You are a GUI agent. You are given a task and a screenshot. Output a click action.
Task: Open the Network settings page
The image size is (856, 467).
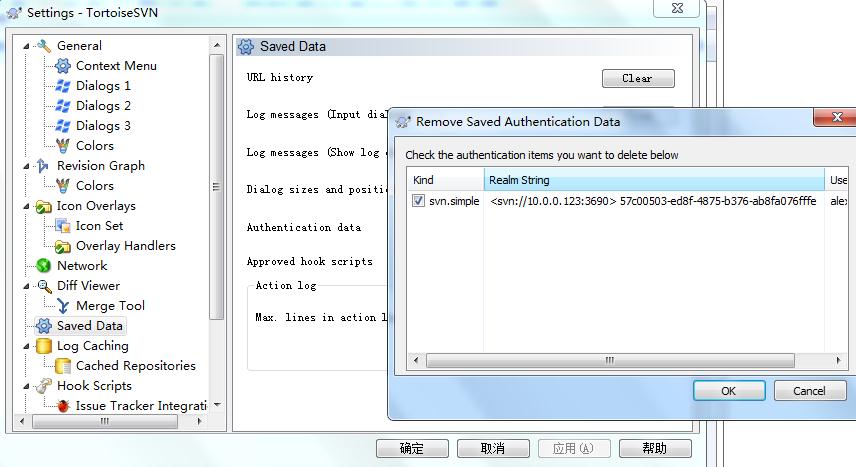click(82, 266)
